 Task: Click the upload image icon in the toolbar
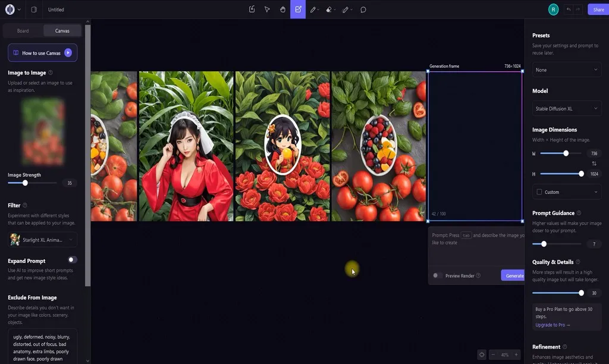point(252,9)
